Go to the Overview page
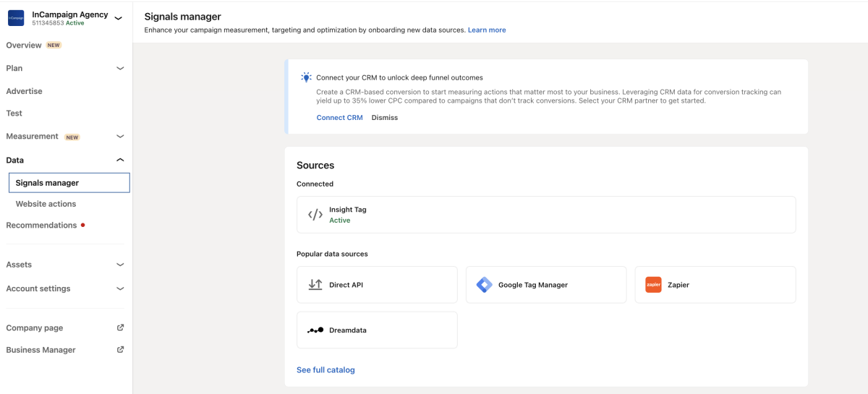The height and width of the screenshot is (394, 868). [x=24, y=45]
